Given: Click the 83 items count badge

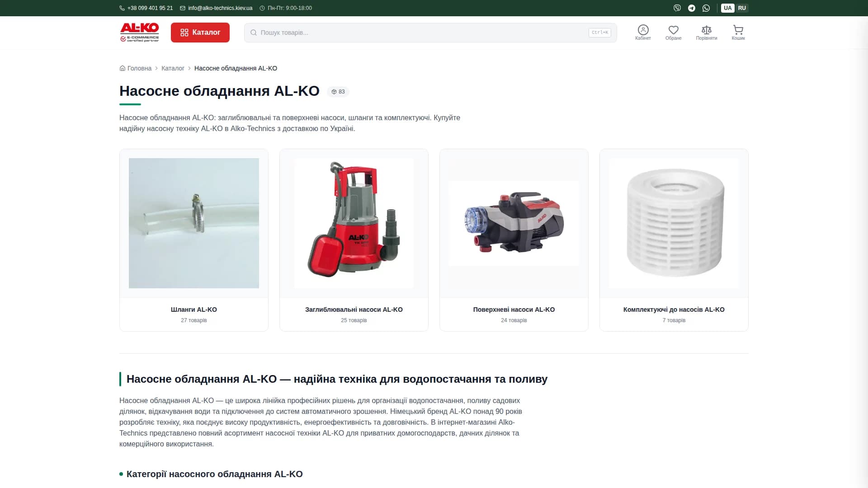Looking at the screenshot, I should [338, 92].
